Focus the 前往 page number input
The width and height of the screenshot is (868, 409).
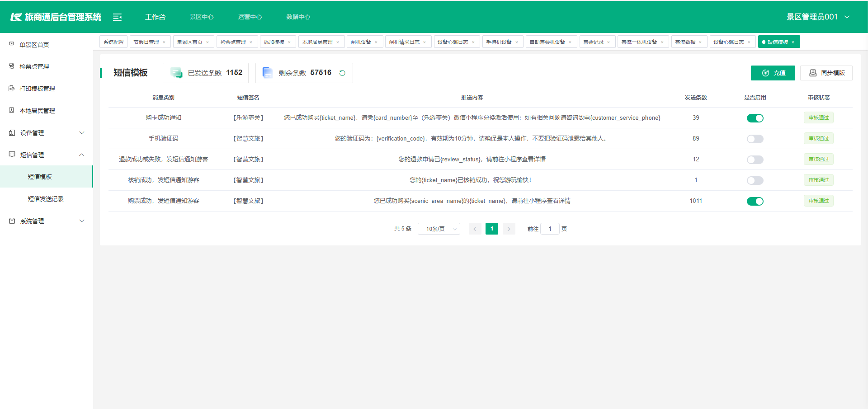550,229
